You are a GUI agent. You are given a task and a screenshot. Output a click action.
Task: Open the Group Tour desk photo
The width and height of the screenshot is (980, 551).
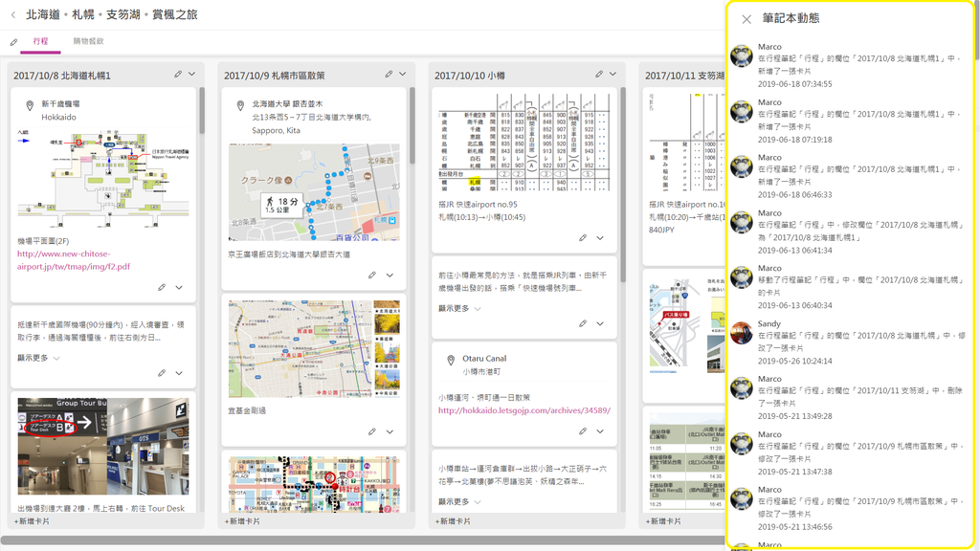point(103,446)
